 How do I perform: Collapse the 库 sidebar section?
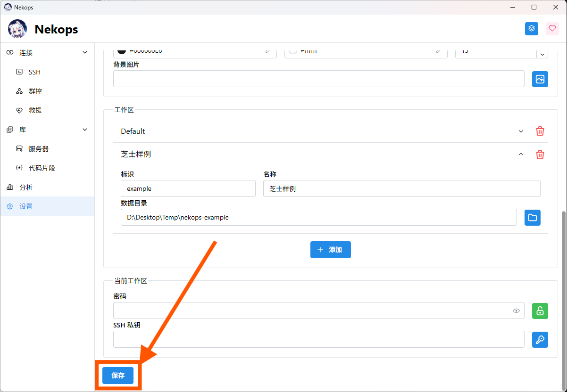coord(85,130)
